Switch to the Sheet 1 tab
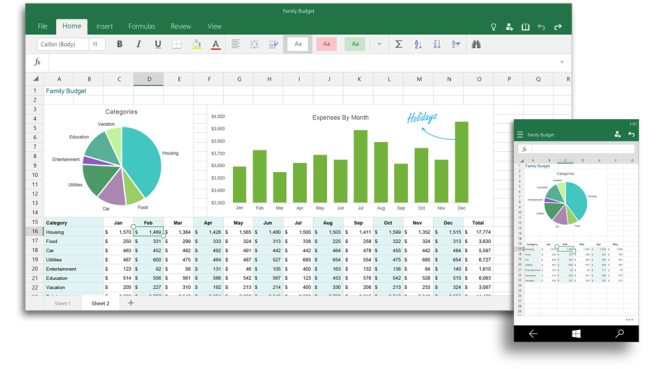657x369 pixels. [x=62, y=303]
